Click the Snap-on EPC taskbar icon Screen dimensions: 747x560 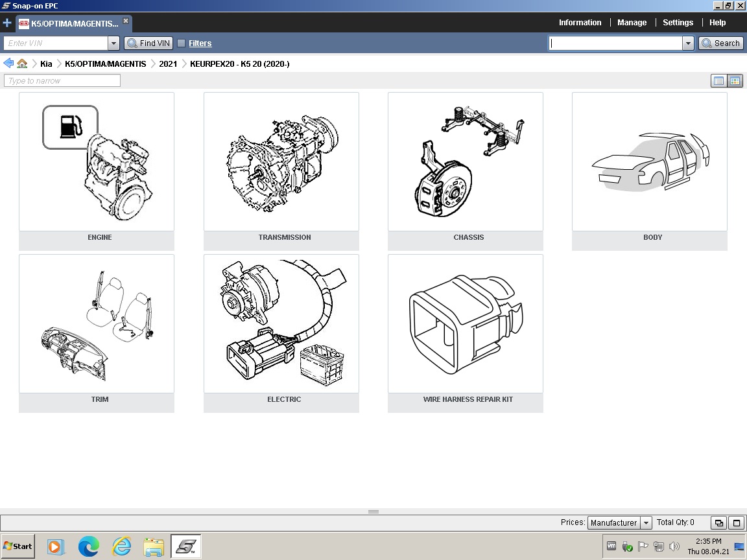186,546
